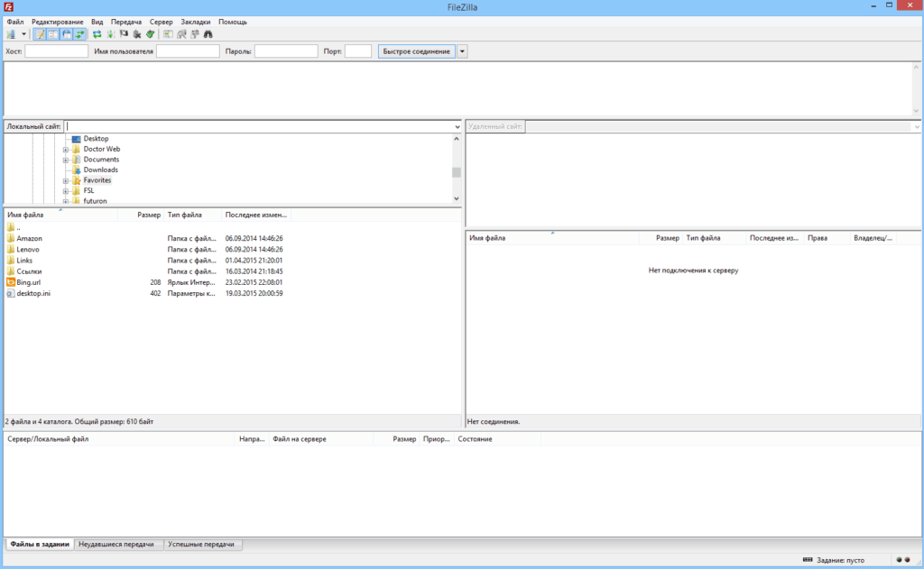This screenshot has height=569, width=924.
Task: Open the Site Manager icon
Action: pos(11,35)
